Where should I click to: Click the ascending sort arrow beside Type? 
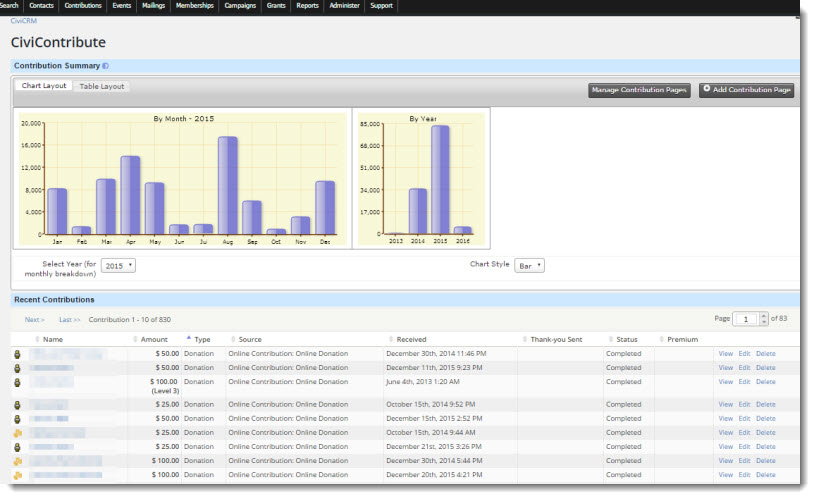coord(189,338)
